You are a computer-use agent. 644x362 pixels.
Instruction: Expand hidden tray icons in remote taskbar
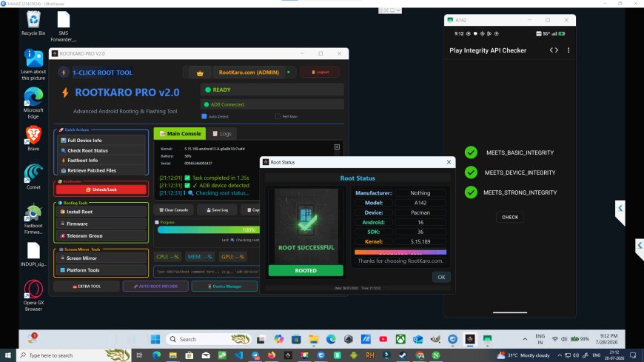(x=525, y=339)
